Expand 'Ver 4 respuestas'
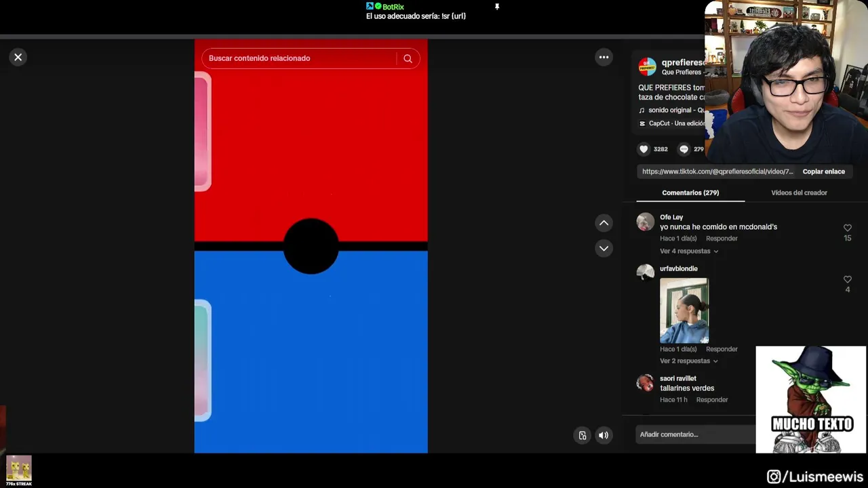868x488 pixels. 688,251
